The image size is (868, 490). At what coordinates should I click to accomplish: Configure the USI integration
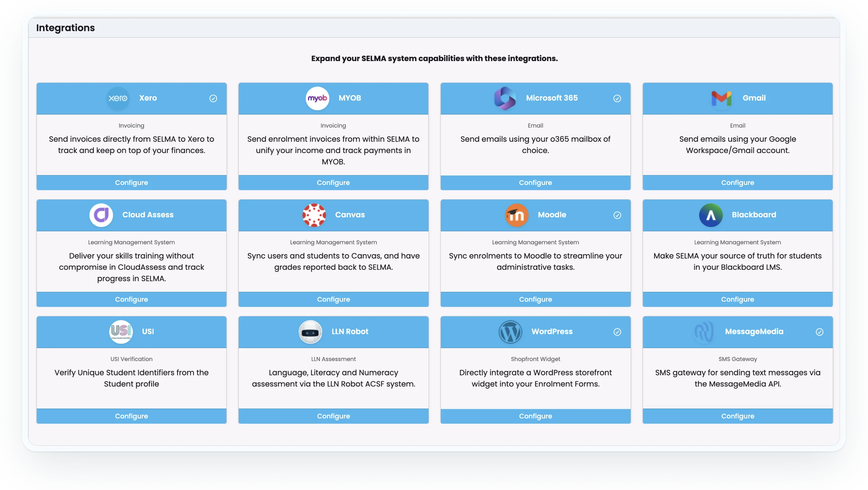(132, 416)
